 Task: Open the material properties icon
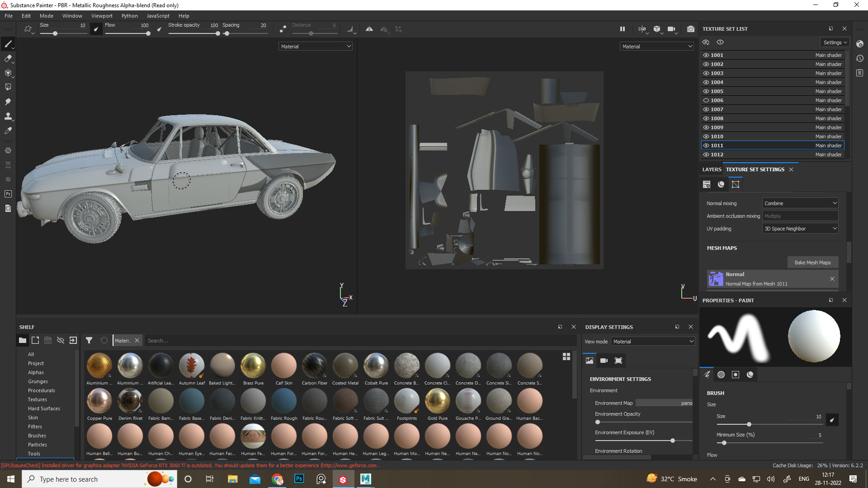point(750,375)
